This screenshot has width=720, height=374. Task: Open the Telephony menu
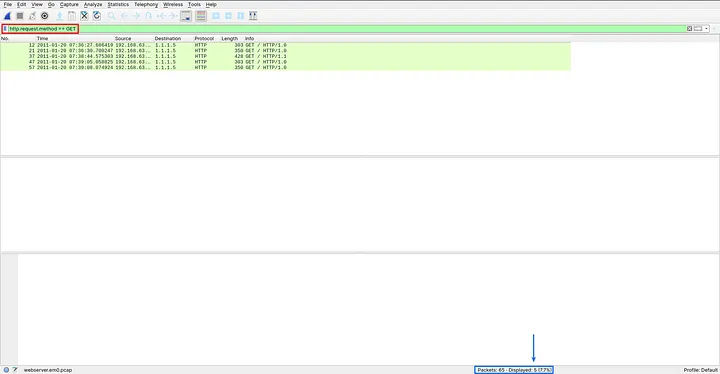point(146,5)
